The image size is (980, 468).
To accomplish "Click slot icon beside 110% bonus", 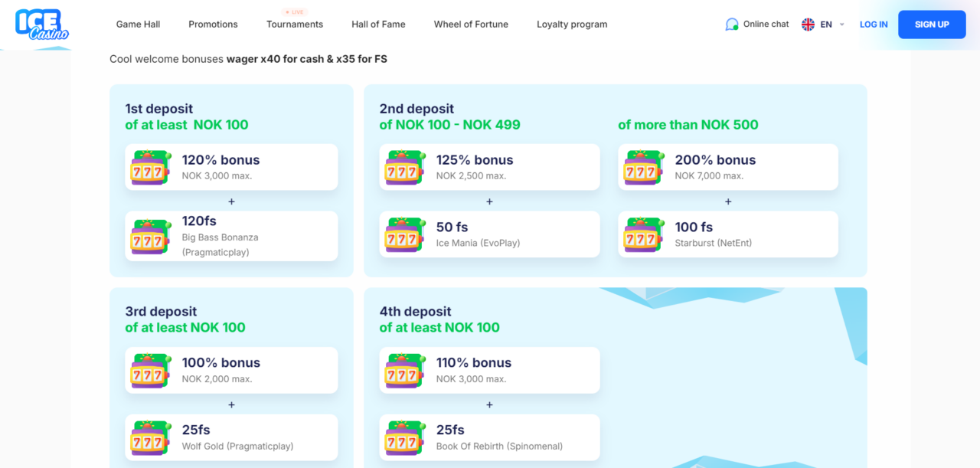I will click(405, 371).
